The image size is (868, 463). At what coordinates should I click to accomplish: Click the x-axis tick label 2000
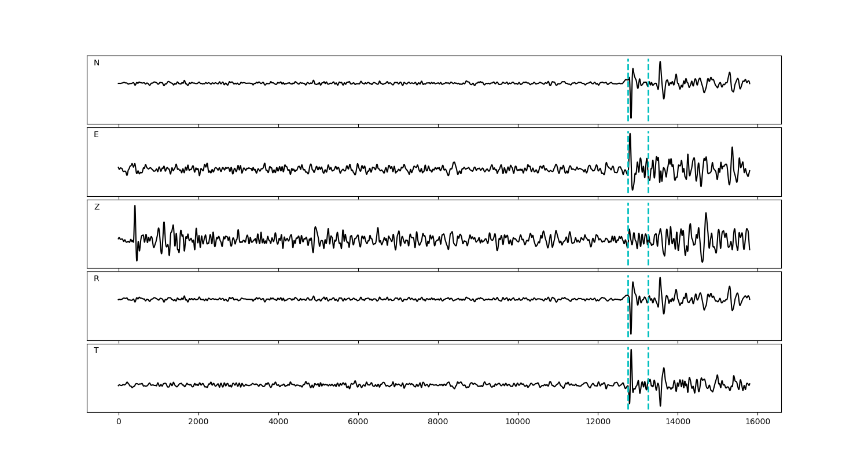[x=198, y=422]
